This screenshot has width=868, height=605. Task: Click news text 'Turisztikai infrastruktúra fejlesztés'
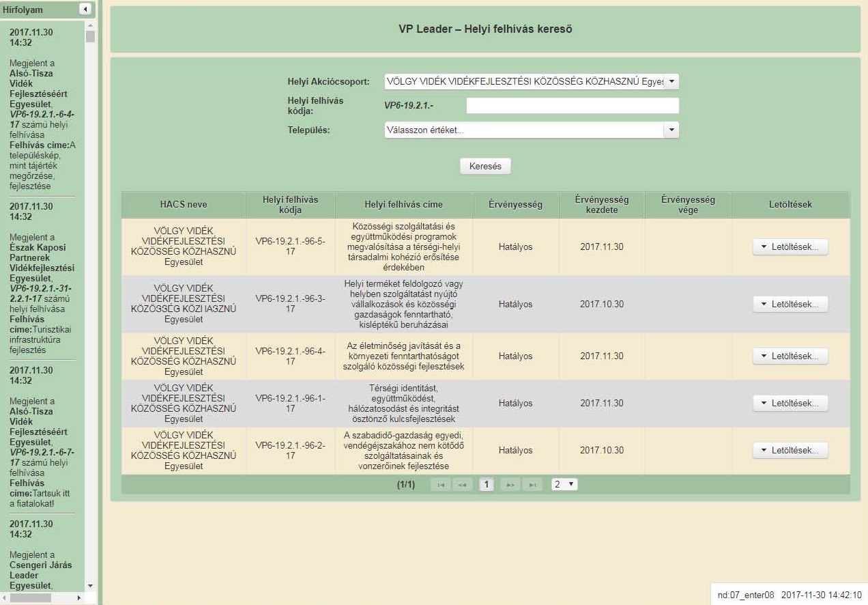[41, 340]
